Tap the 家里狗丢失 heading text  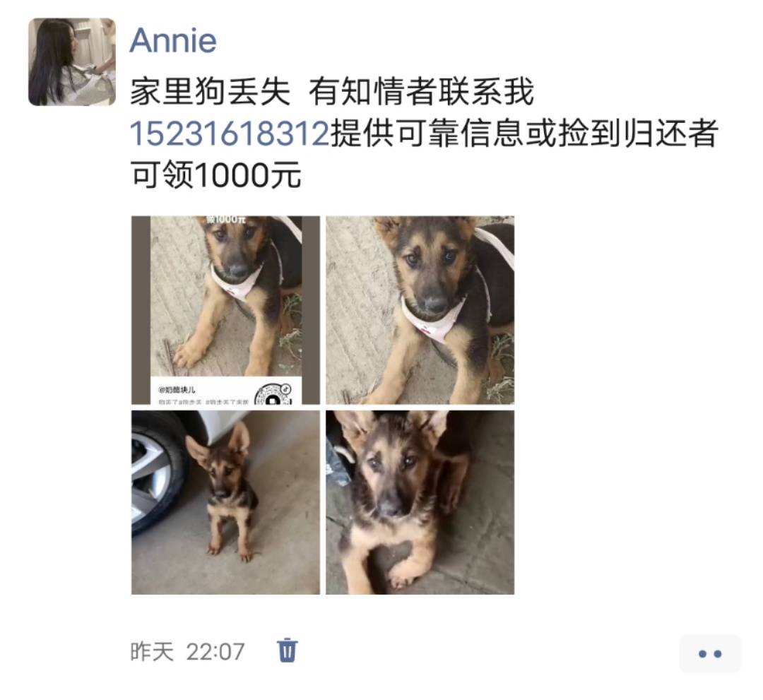point(211,91)
